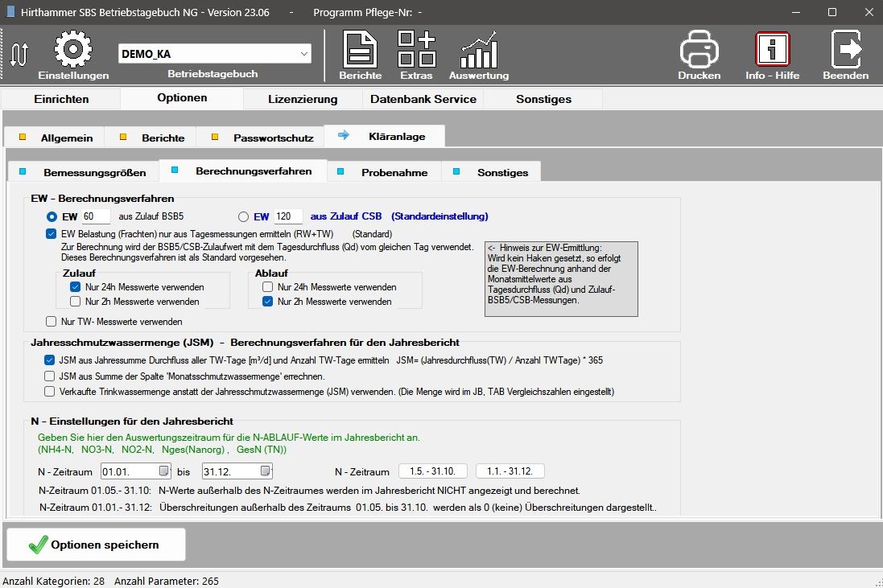The height and width of the screenshot is (588, 883).
Task: Open the Info - Hilfe icon
Action: click(772, 50)
